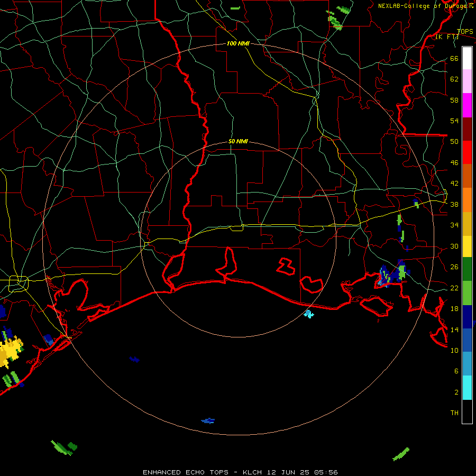The height and width of the screenshot is (476, 476).
Task: Pick the dark orange legend swatch
Action: pos(467,176)
